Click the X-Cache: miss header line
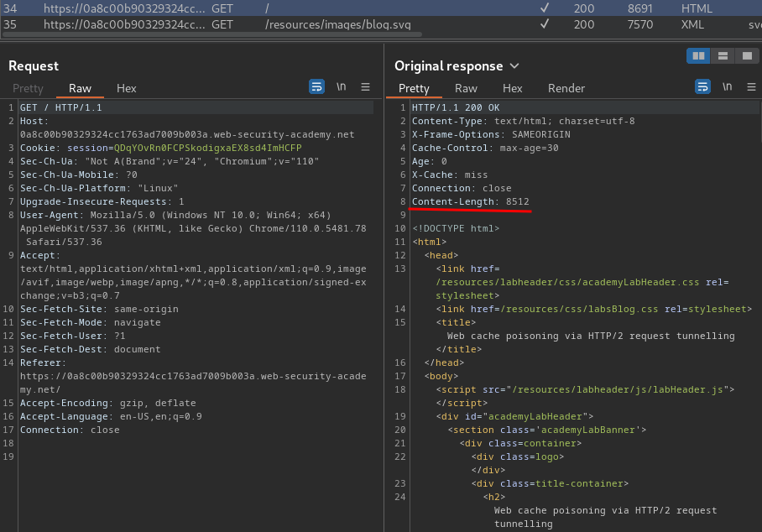The width and height of the screenshot is (762, 532). click(x=450, y=175)
